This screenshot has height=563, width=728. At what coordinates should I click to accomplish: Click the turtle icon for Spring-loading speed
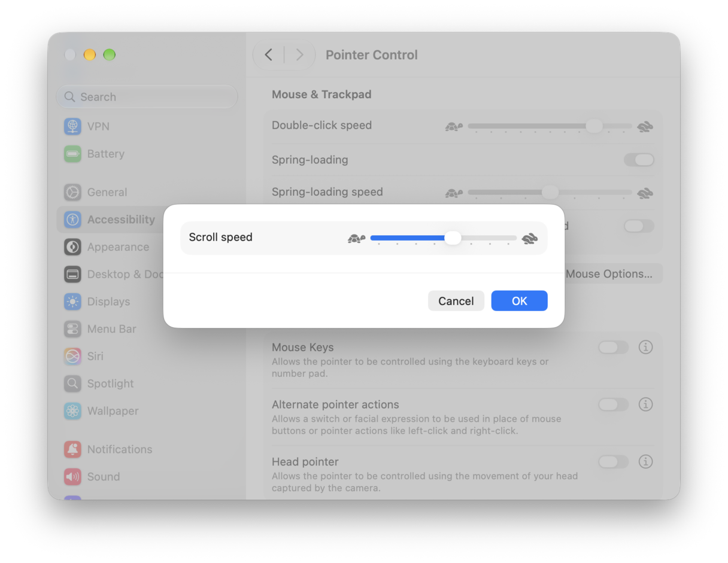(454, 193)
